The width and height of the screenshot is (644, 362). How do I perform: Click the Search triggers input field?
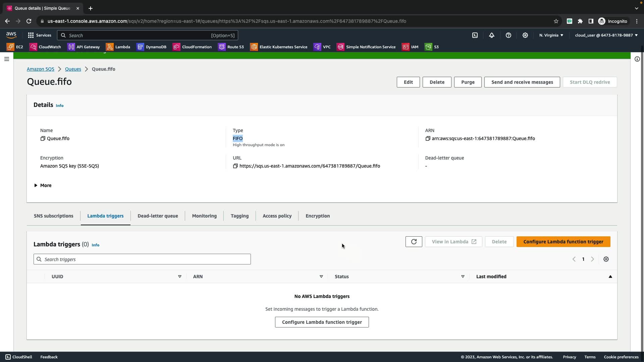coord(142,259)
